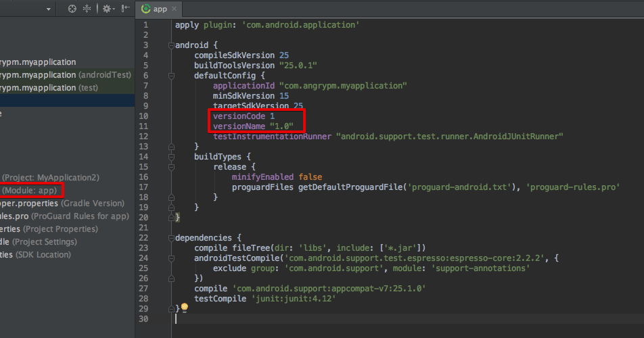Collapse the androidTestCompile block on line 24

171,258
